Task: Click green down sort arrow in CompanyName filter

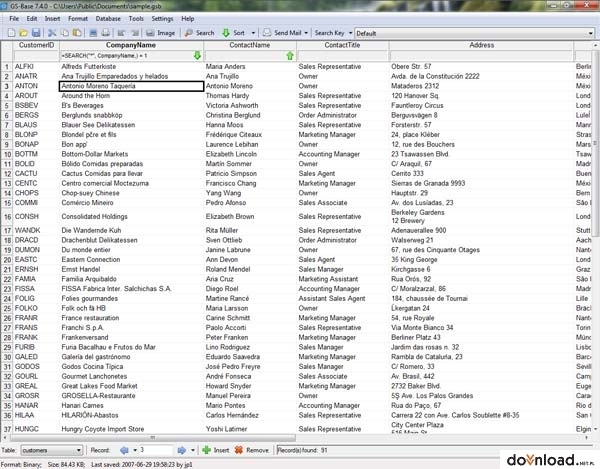Action: 197,56
